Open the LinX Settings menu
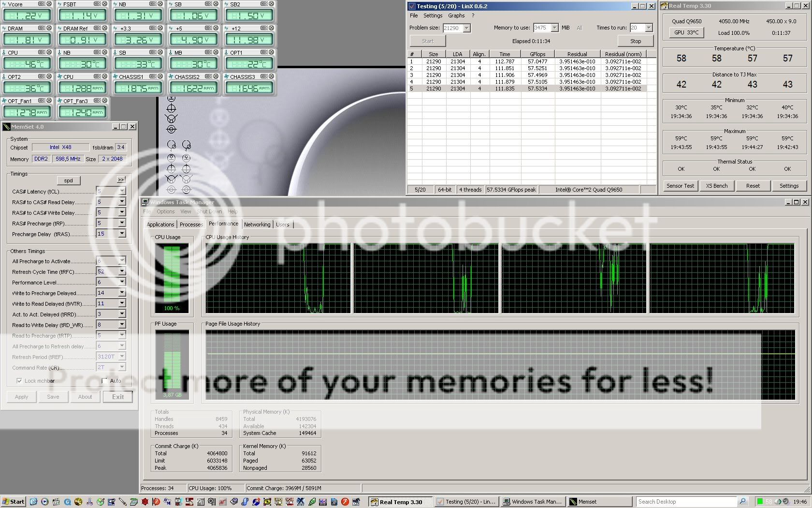The image size is (812, 508). [x=433, y=15]
